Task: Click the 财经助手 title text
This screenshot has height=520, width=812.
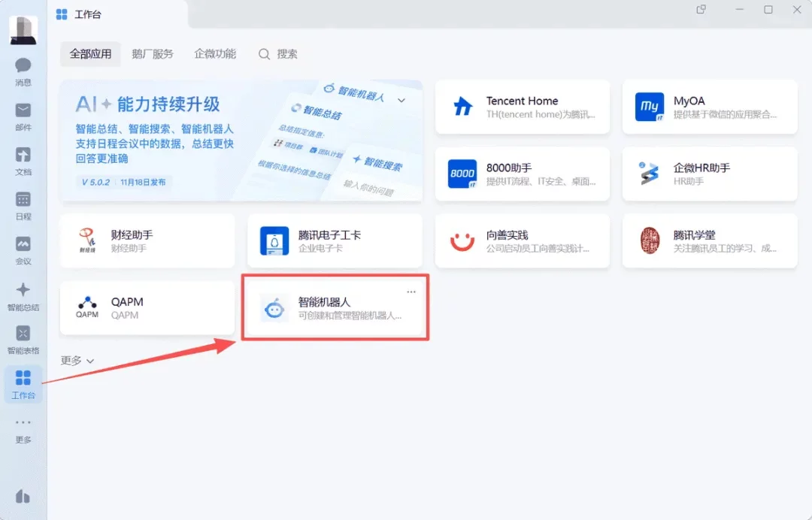Action: [x=132, y=235]
